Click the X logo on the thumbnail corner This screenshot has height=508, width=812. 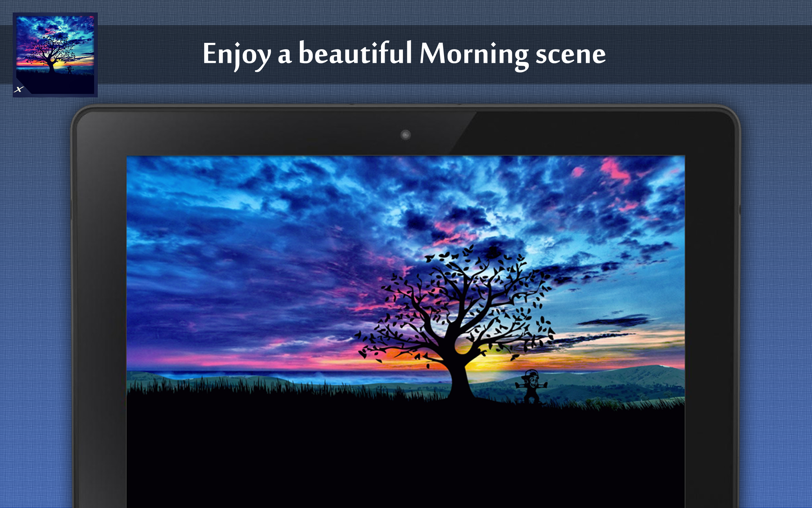tap(19, 89)
